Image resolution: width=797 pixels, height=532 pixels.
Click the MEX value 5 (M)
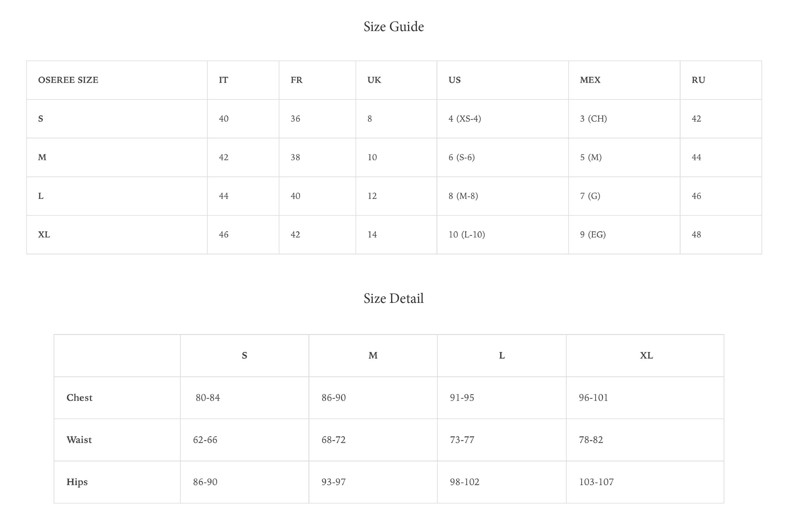coord(591,157)
